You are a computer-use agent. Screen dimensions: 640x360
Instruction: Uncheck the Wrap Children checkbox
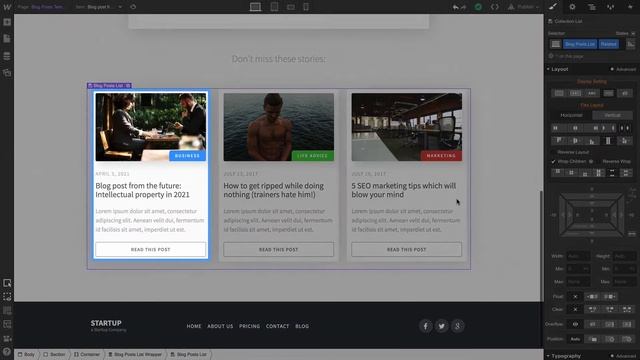click(x=554, y=162)
